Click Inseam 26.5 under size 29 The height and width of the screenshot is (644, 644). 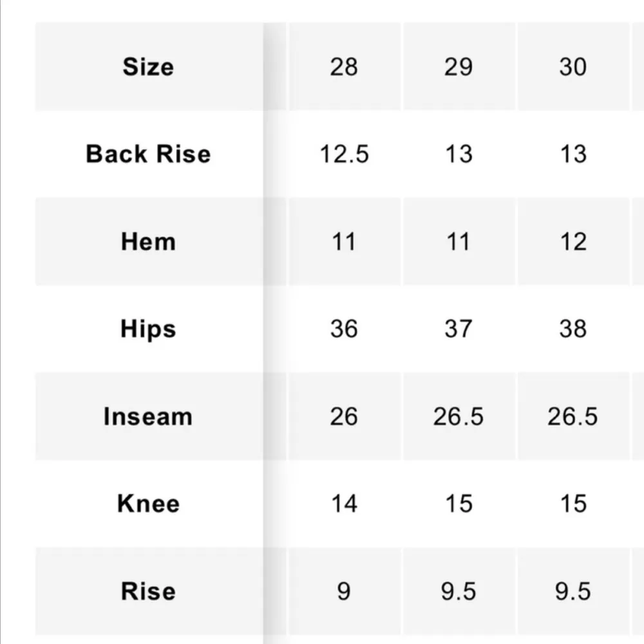click(x=459, y=417)
